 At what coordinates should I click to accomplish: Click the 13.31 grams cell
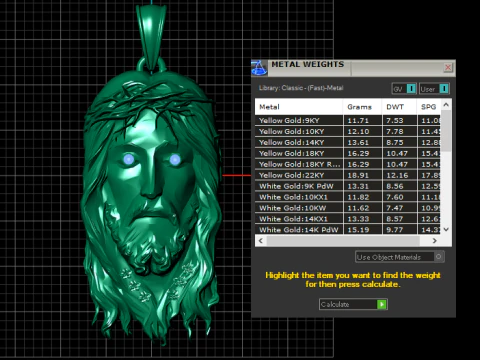pos(363,186)
